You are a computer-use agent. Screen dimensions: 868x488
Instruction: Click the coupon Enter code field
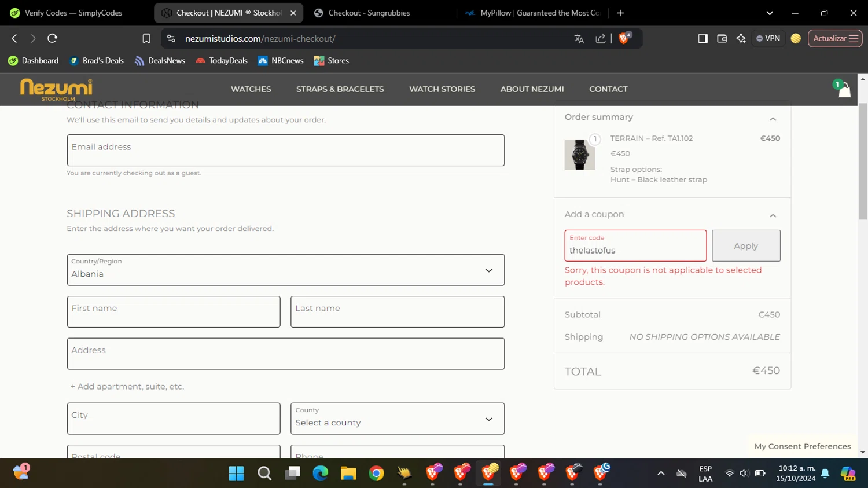coord(635,245)
